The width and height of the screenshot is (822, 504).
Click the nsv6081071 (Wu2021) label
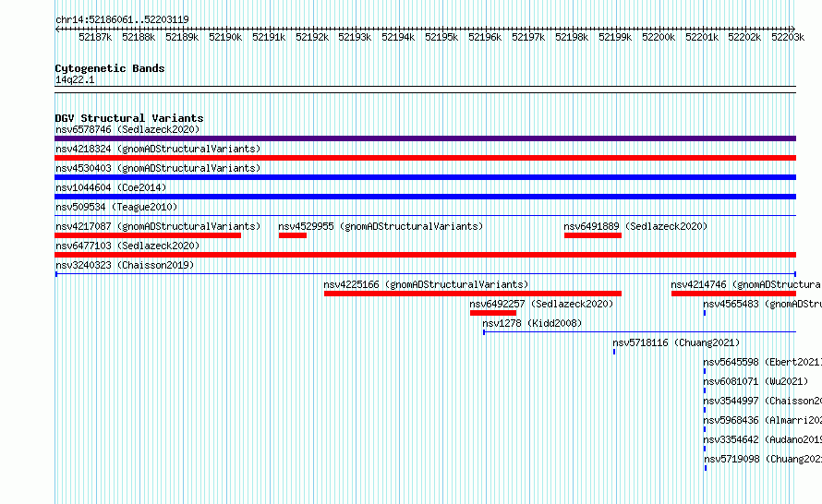pos(756,381)
